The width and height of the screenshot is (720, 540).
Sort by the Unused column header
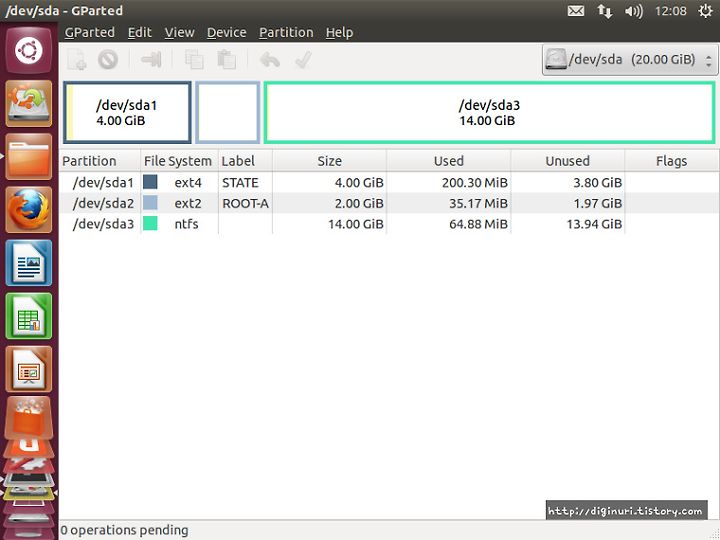(x=568, y=161)
